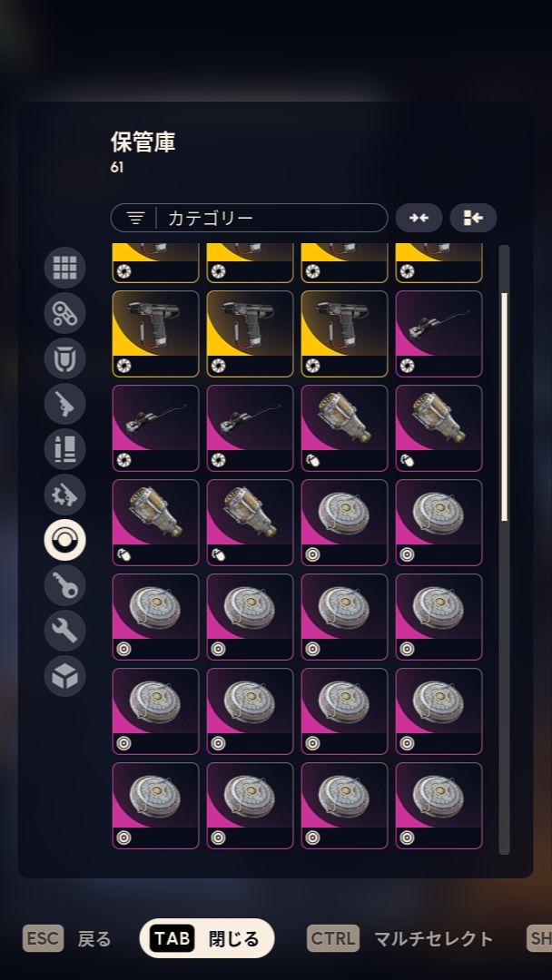Image resolution: width=552 pixels, height=980 pixels.
Task: Select the all-items grid category icon
Action: click(x=65, y=268)
